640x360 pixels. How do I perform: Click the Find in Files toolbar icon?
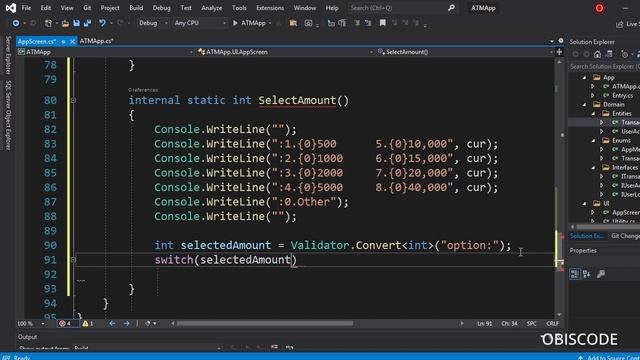click(293, 23)
